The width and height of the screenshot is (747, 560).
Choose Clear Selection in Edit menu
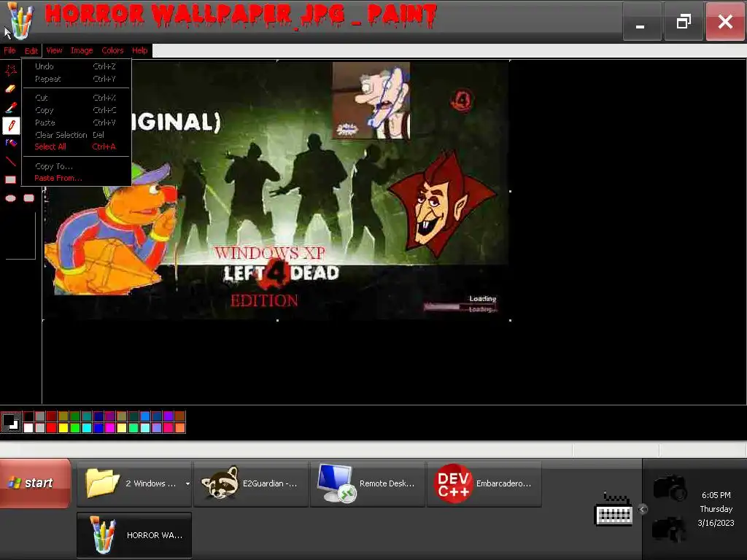pos(76,135)
